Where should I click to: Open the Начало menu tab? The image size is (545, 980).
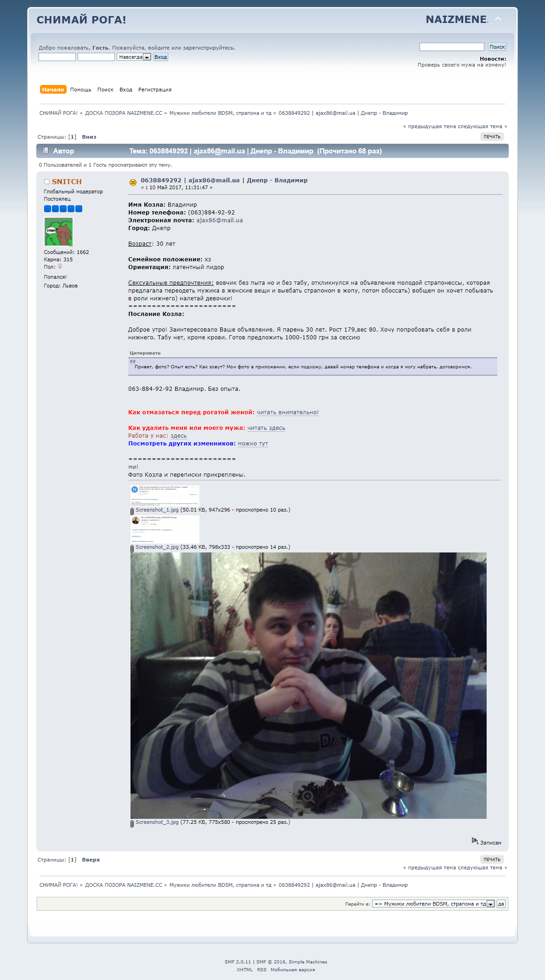[x=53, y=90]
